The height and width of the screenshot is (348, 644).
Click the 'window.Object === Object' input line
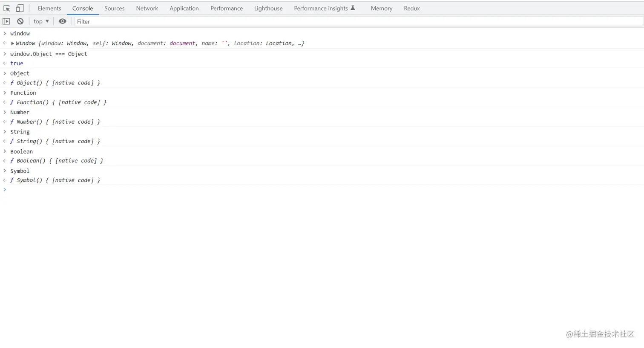(49, 54)
